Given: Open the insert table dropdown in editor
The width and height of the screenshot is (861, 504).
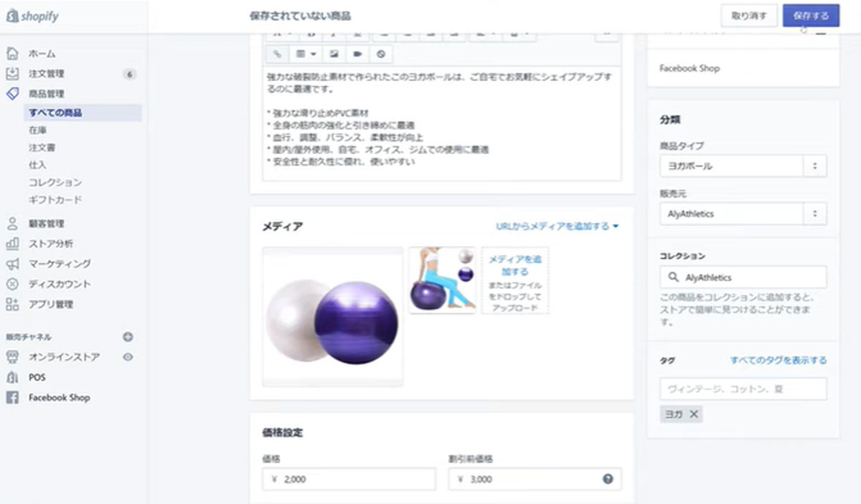Looking at the screenshot, I should (x=306, y=54).
